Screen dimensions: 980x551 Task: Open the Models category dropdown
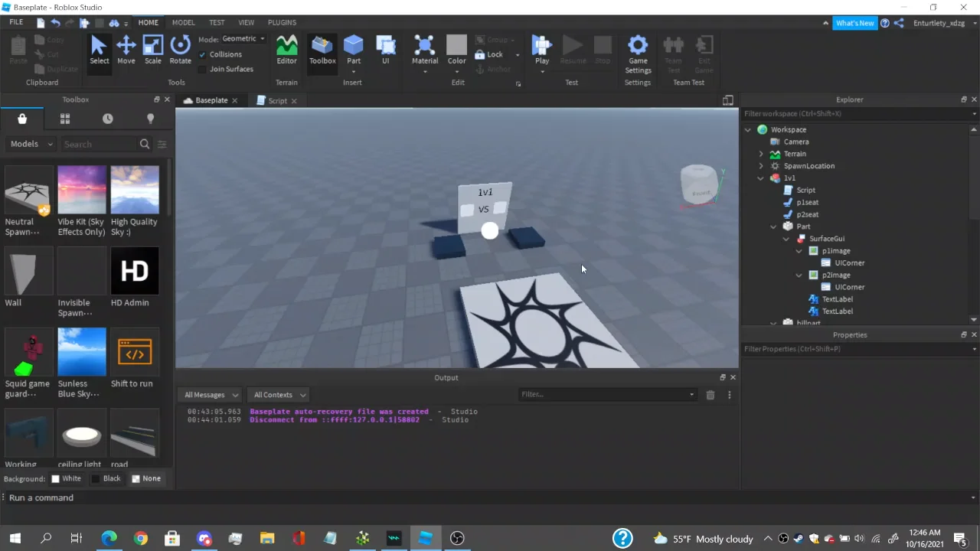[31, 144]
